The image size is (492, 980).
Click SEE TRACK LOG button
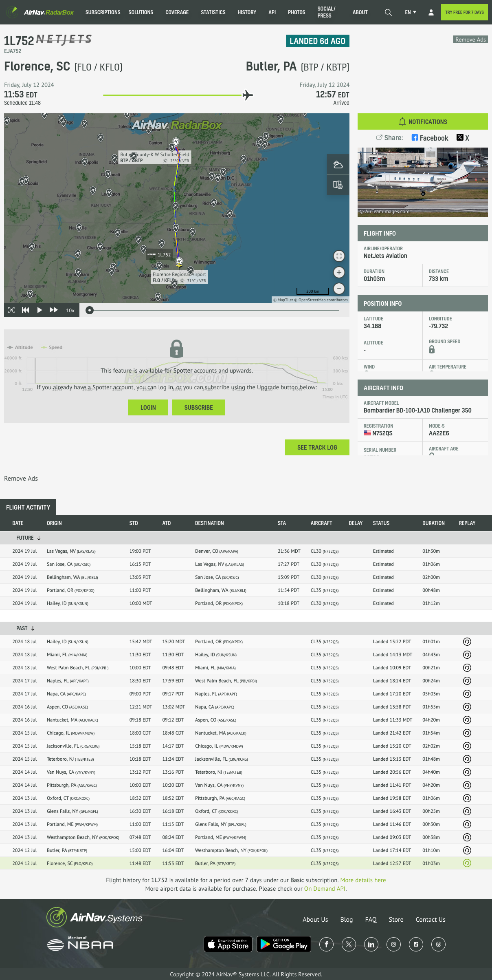tap(317, 447)
